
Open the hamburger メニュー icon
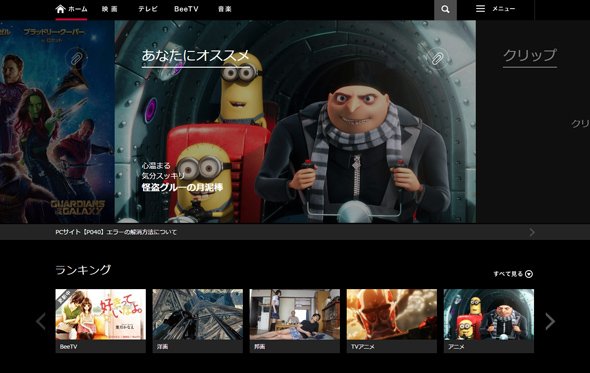click(x=480, y=9)
